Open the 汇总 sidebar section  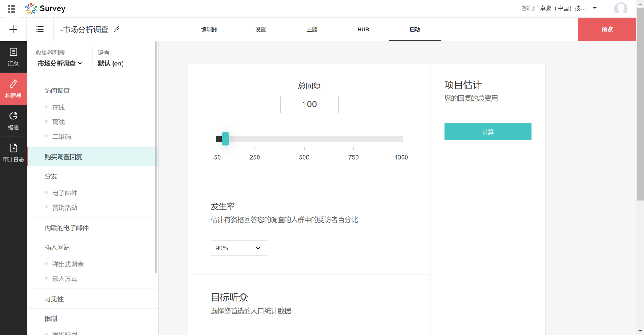click(x=13, y=57)
